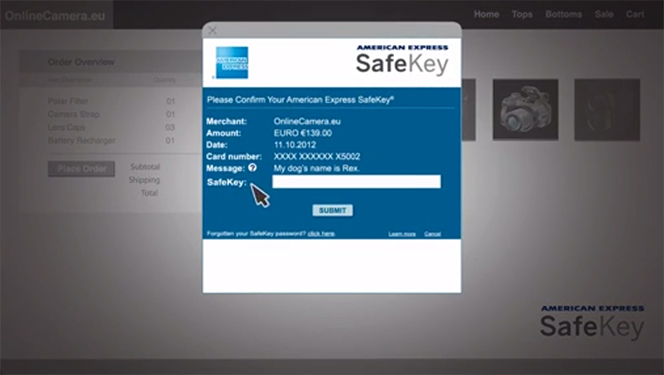Click the Cancel link in dialog
This screenshot has height=375, width=664.
point(432,234)
